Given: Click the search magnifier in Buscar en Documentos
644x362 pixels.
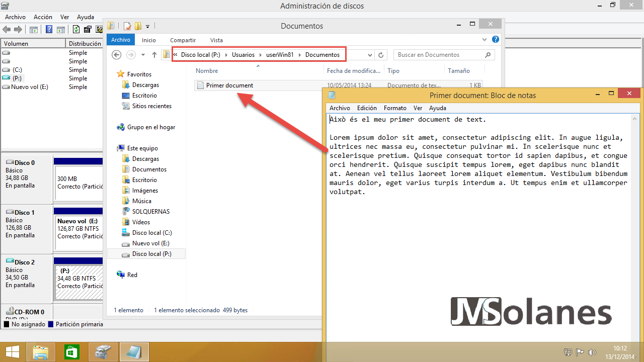Looking at the screenshot, I should coord(488,55).
